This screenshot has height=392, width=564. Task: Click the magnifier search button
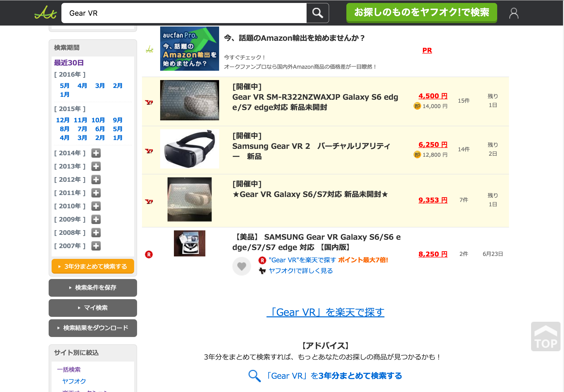tap(318, 13)
